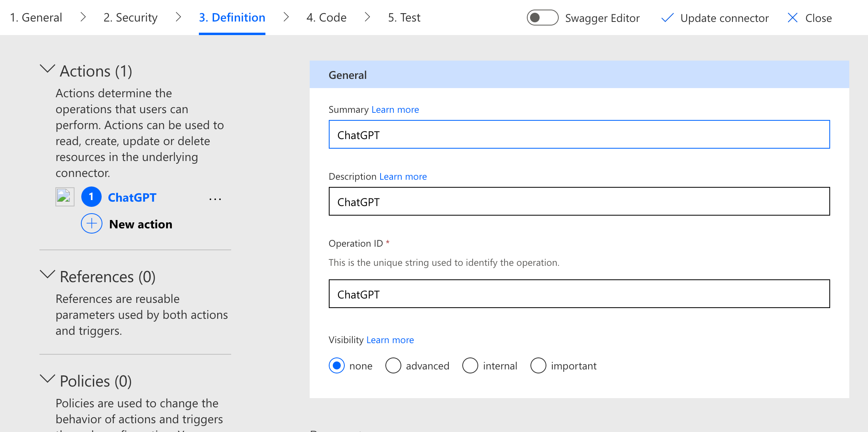Image resolution: width=868 pixels, height=432 pixels.
Task: Collapse the Actions section
Action: 47,69
